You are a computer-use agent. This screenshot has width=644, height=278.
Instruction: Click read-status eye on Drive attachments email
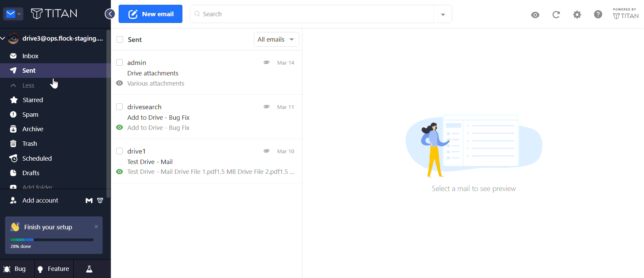pos(119,83)
